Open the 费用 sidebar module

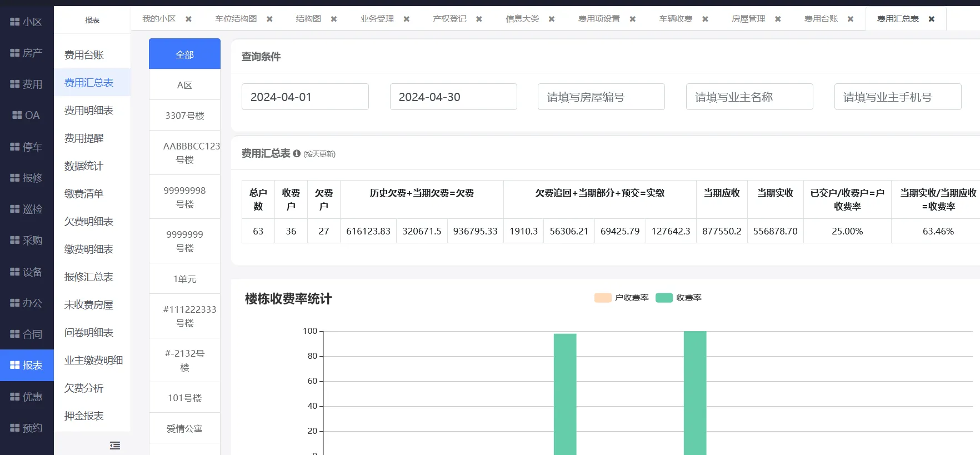(x=27, y=84)
